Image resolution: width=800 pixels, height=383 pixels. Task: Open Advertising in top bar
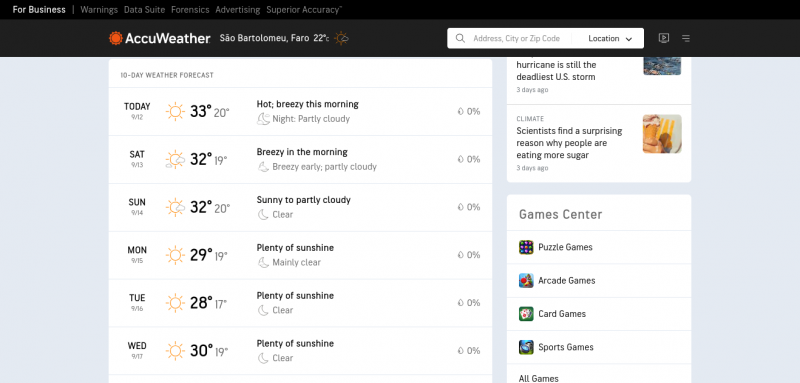tap(238, 10)
